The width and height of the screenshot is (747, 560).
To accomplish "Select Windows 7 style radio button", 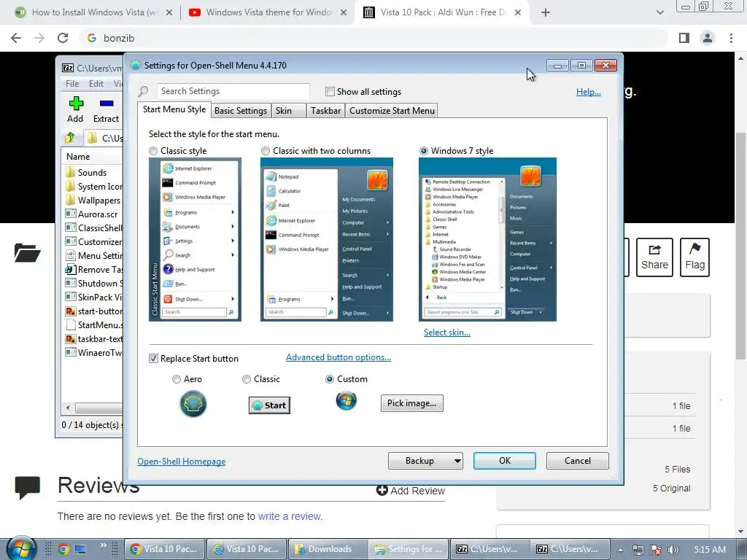I will [424, 151].
